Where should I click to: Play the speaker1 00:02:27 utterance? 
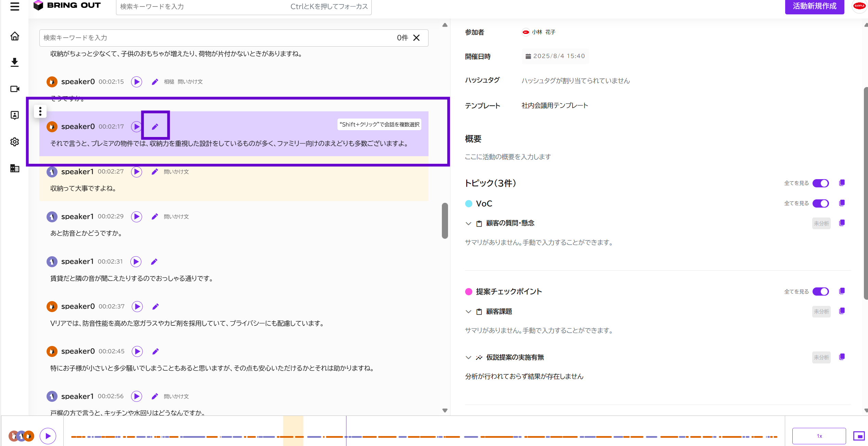click(x=137, y=172)
